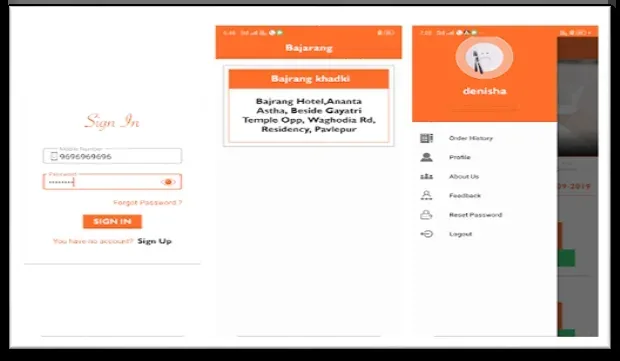Screen dimensions: 620x361
Task: Select the Bajrang khadki card header
Action: coord(309,79)
